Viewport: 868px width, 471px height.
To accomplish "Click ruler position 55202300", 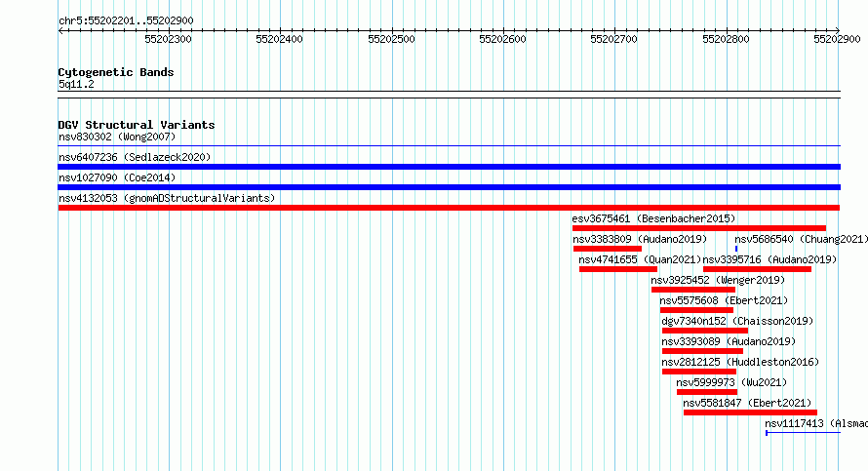I will (x=168, y=39).
